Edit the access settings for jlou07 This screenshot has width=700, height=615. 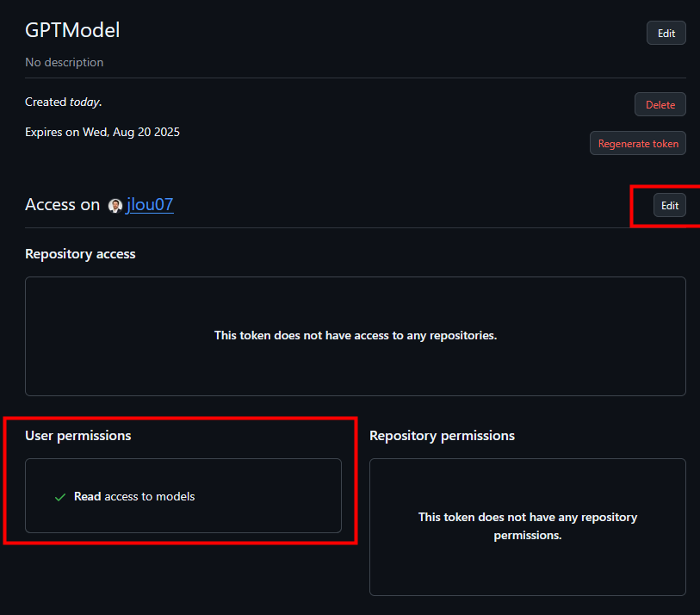pyautogui.click(x=670, y=206)
